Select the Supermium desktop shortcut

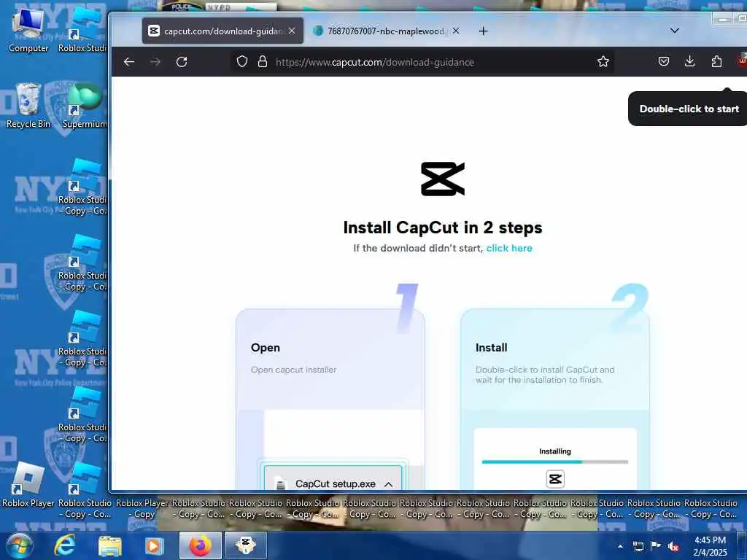pyautogui.click(x=85, y=106)
